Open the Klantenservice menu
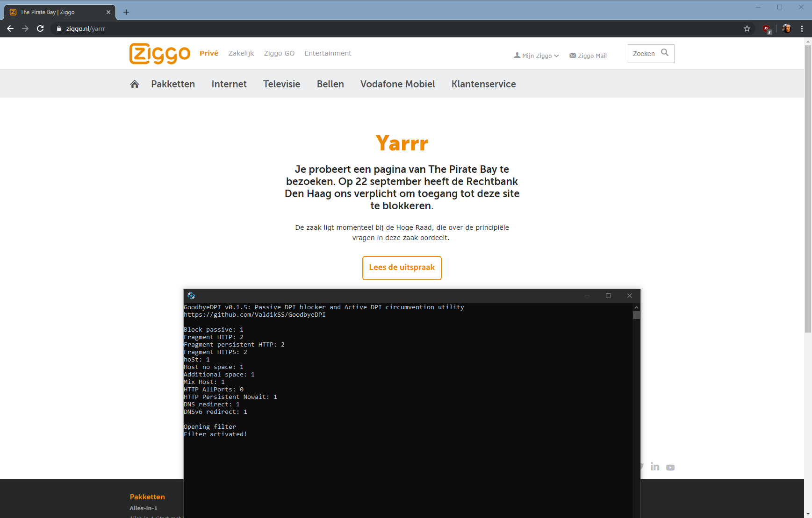 (x=483, y=84)
